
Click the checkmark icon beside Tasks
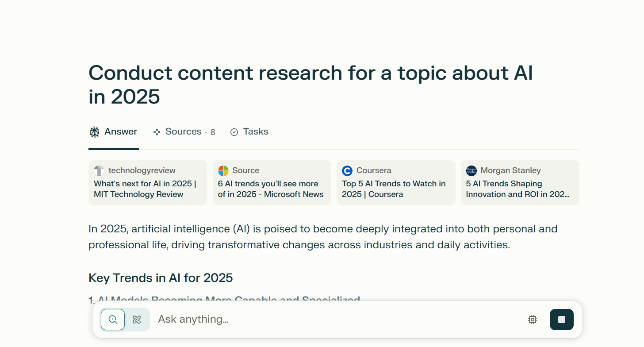coord(234,131)
